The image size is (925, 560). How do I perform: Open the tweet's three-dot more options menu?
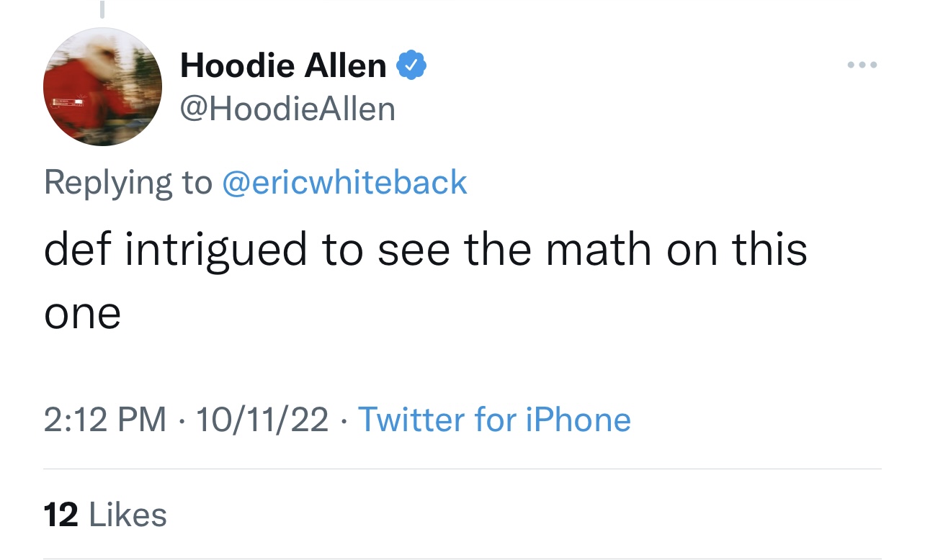[x=862, y=66]
